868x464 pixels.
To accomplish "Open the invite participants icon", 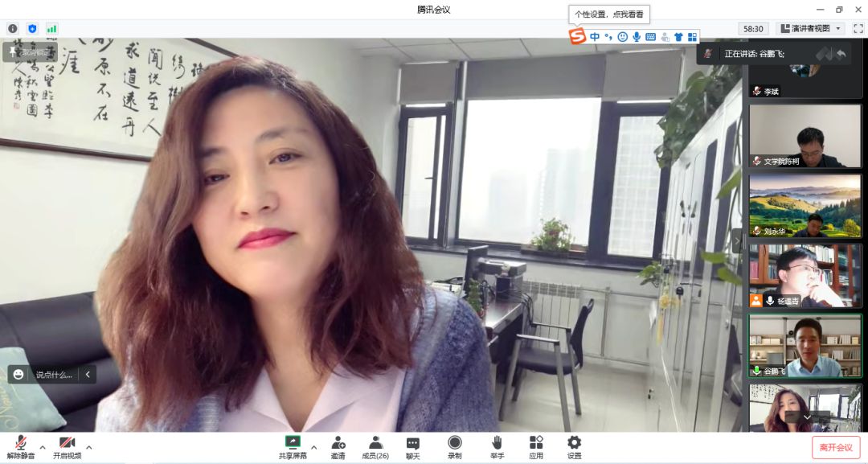I will tap(338, 442).
